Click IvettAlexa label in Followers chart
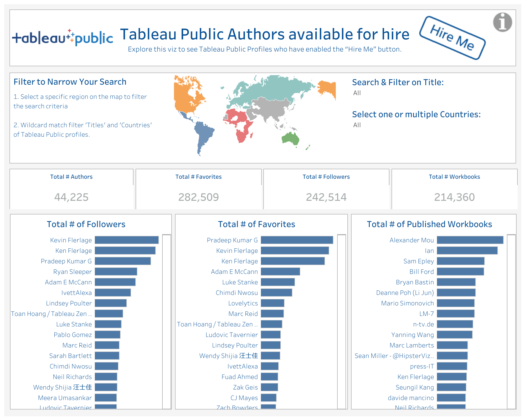Image resolution: width=525 pixels, height=420 pixels. click(76, 293)
